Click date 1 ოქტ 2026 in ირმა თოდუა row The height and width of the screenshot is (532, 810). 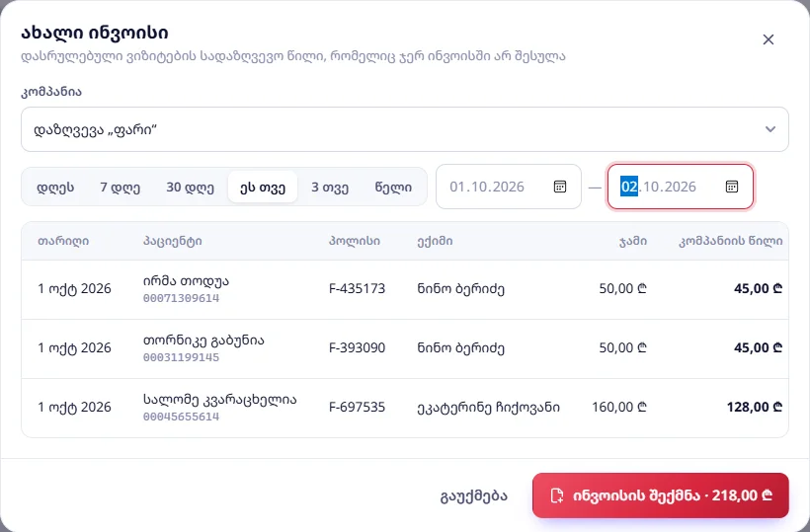(74, 288)
